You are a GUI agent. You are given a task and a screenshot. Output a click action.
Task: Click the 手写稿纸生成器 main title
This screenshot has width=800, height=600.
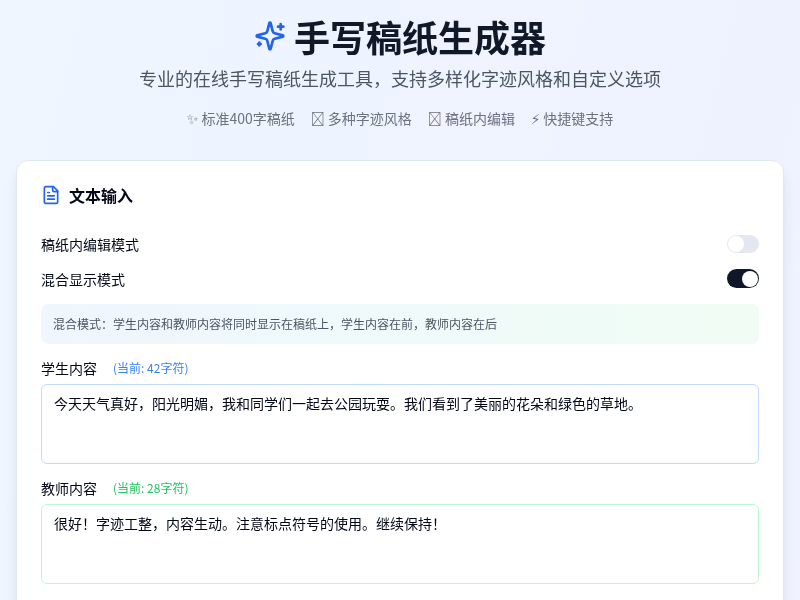420,38
